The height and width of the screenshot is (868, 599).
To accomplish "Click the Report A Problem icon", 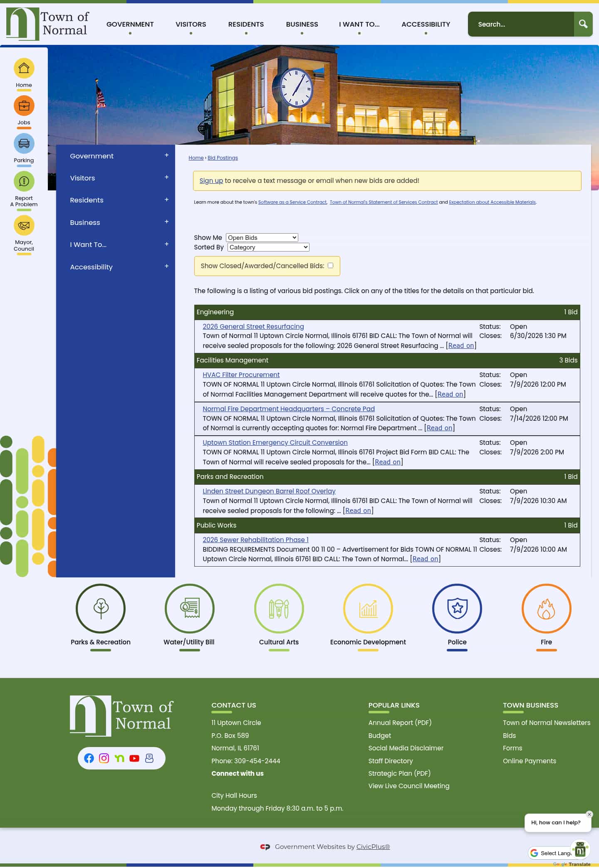I will 24,181.
